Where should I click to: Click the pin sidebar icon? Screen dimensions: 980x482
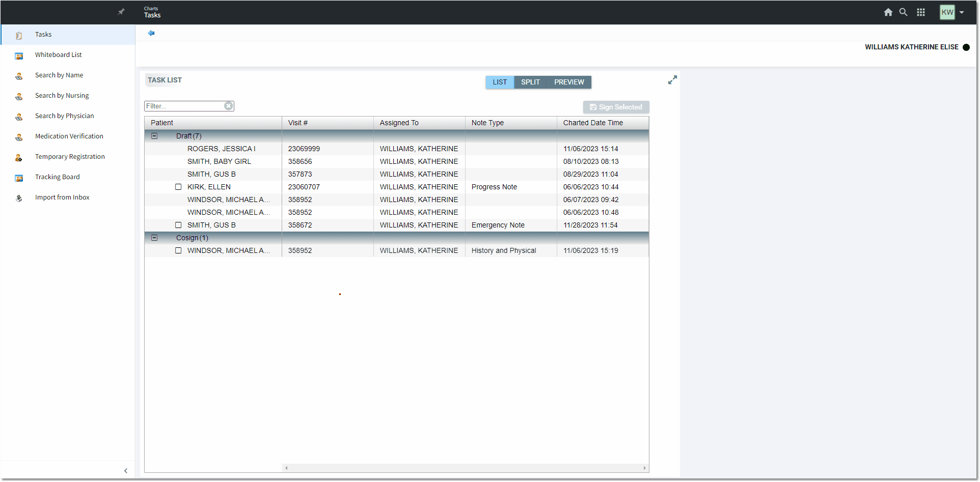click(121, 12)
